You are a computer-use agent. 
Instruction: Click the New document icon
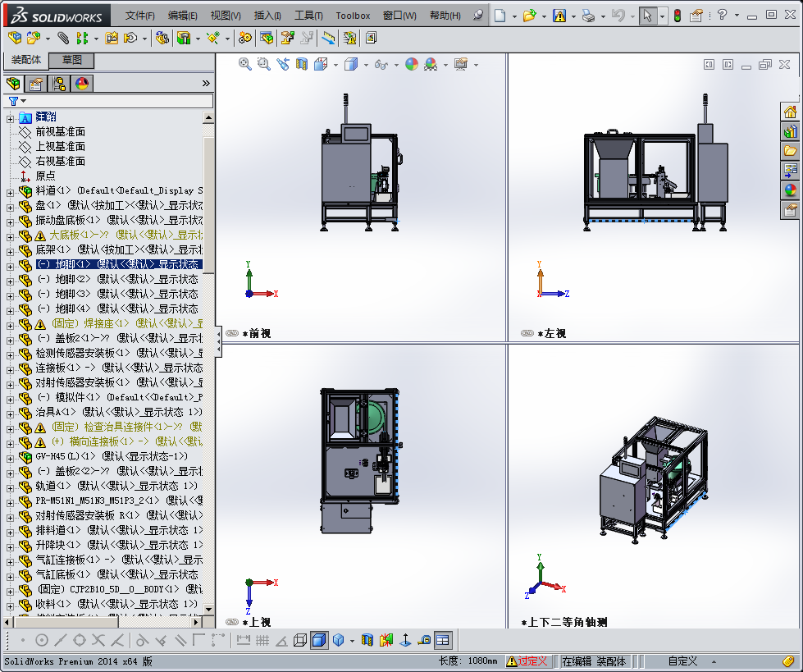pos(500,16)
